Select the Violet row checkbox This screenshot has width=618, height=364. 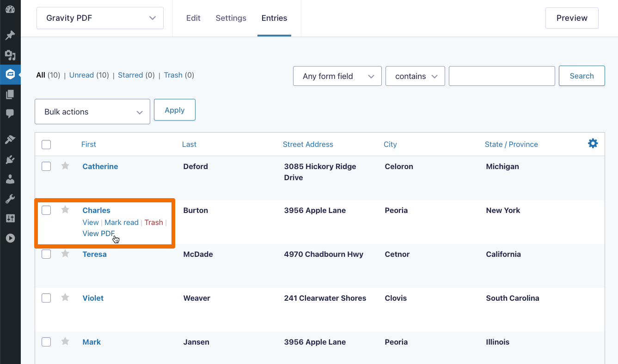(x=46, y=298)
